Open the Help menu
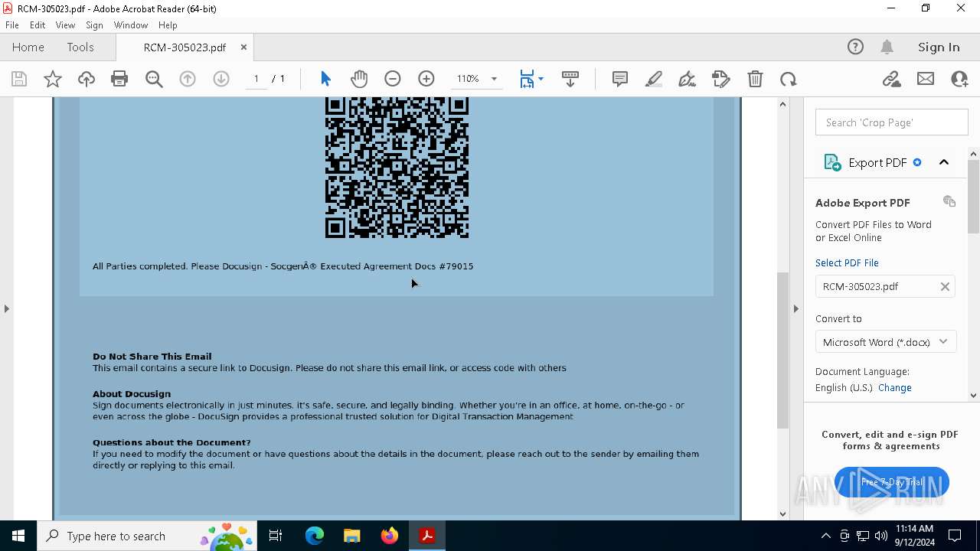Image resolution: width=980 pixels, height=551 pixels. point(168,25)
